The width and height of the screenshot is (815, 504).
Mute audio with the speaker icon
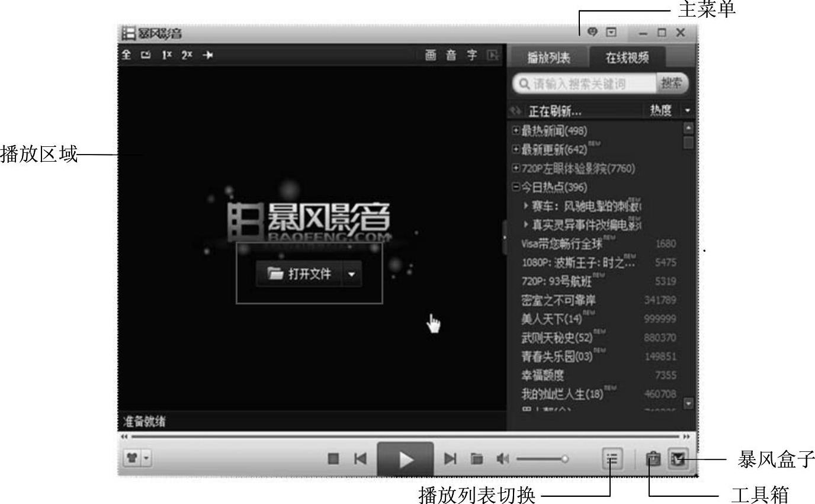502,458
